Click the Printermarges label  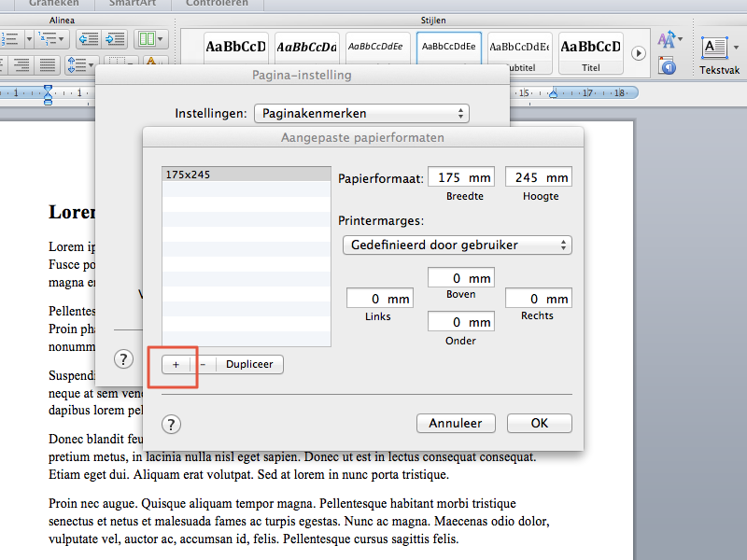coord(381,220)
